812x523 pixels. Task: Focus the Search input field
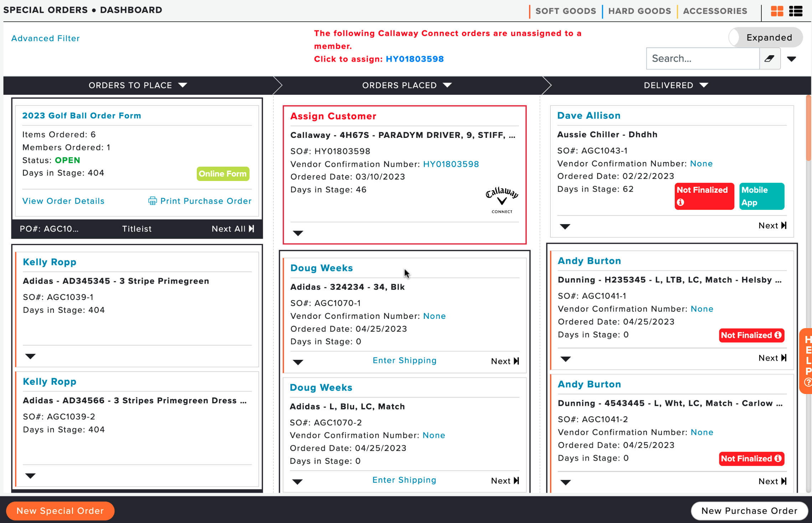click(703, 58)
